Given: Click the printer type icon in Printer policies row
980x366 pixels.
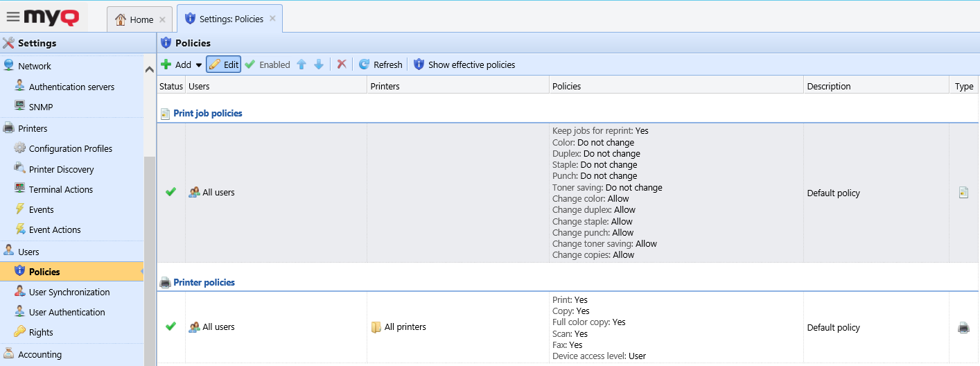Looking at the screenshot, I should point(963,327).
